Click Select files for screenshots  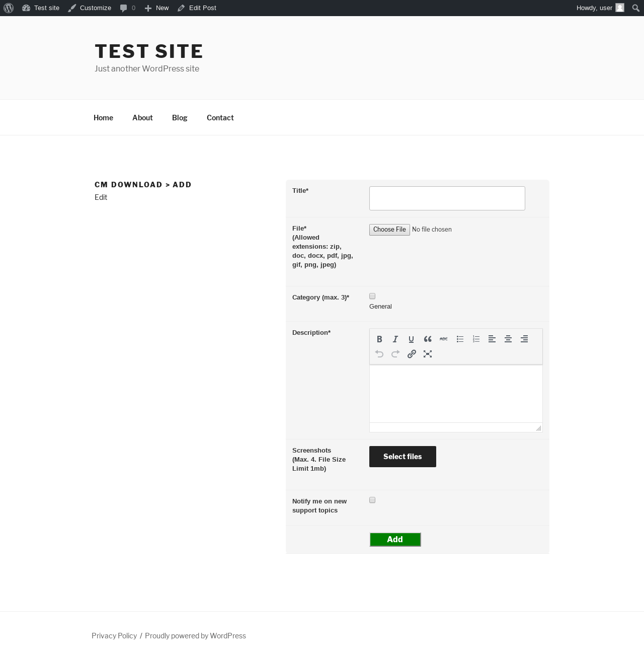click(403, 457)
